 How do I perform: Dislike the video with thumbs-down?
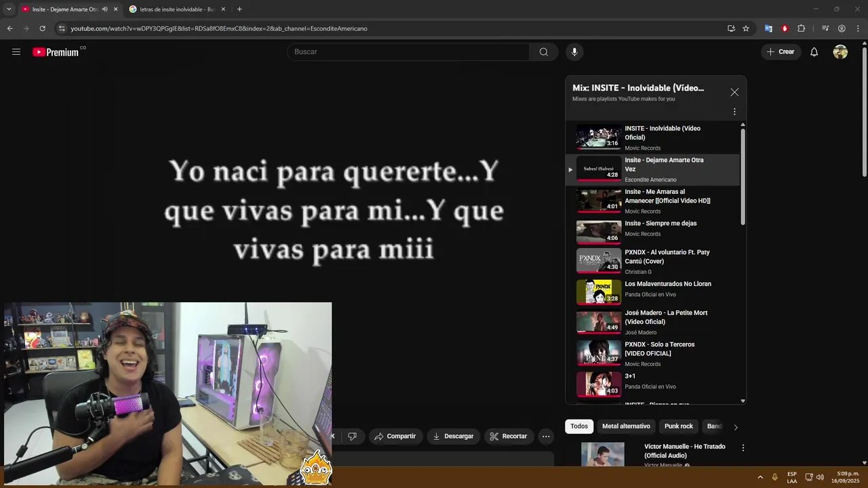coord(352,436)
